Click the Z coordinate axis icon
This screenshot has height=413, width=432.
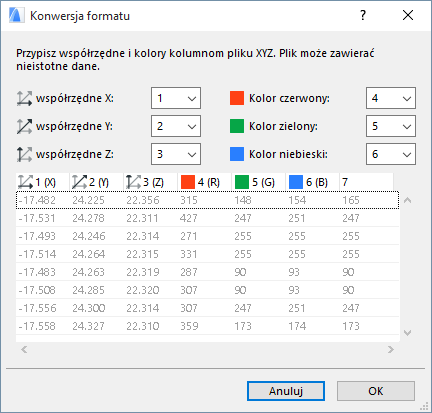pos(24,154)
